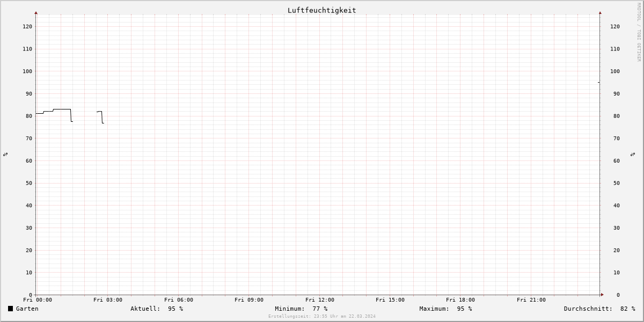Click the 50 label on left y-axis
The image size is (644, 322).
coord(28,183)
